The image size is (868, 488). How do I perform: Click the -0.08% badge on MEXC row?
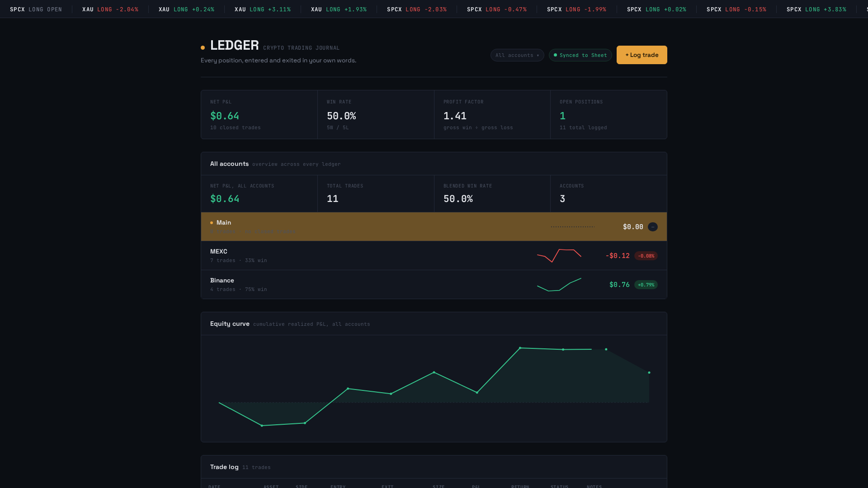click(x=646, y=256)
